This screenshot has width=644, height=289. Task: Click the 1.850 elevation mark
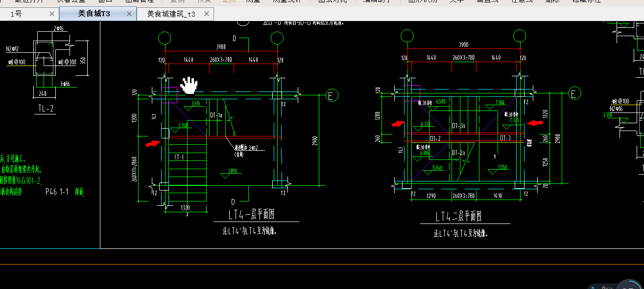234,171
